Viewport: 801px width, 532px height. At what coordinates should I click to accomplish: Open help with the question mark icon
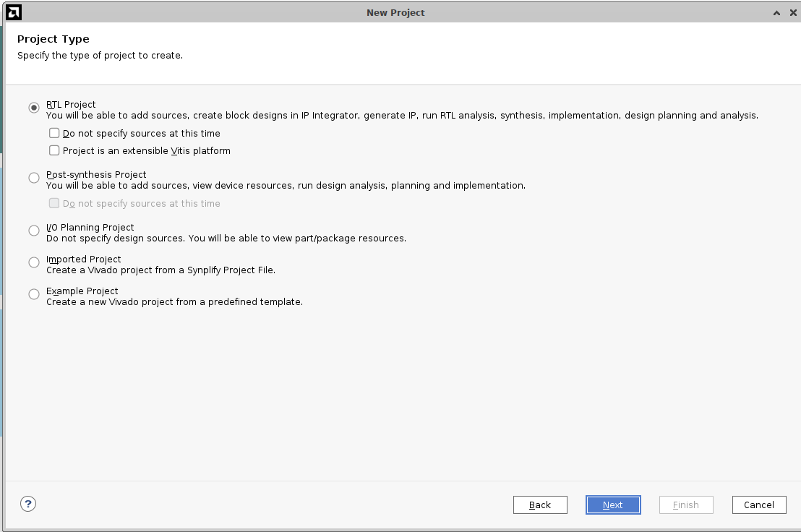point(28,504)
